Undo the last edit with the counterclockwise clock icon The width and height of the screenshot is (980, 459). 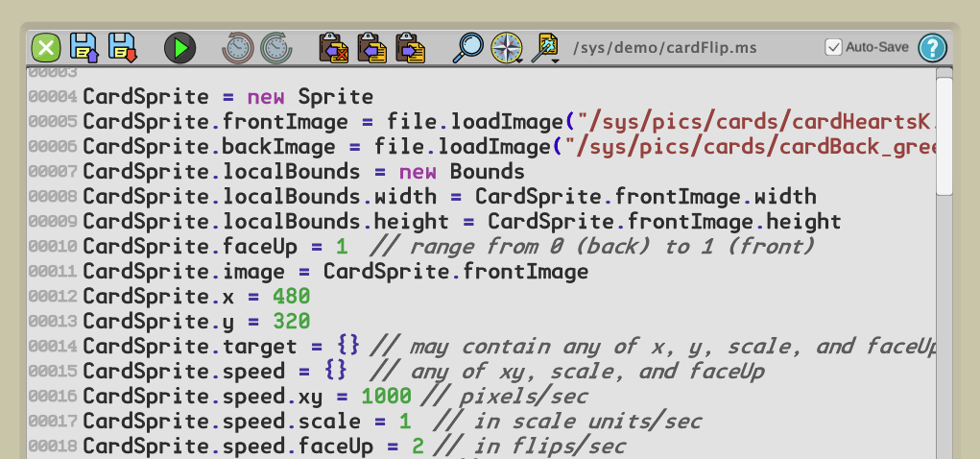tap(238, 48)
